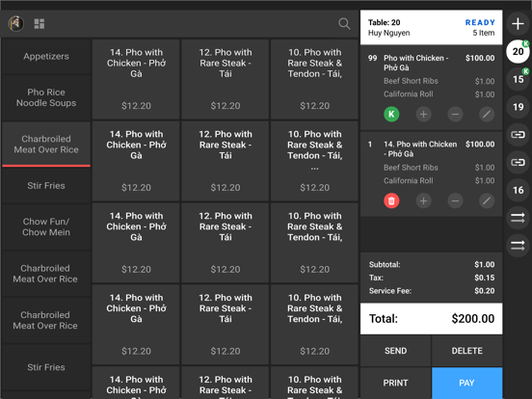Delete the 14. Pho with Chicken order line
Image resolution: width=532 pixels, height=399 pixels.
(391, 200)
